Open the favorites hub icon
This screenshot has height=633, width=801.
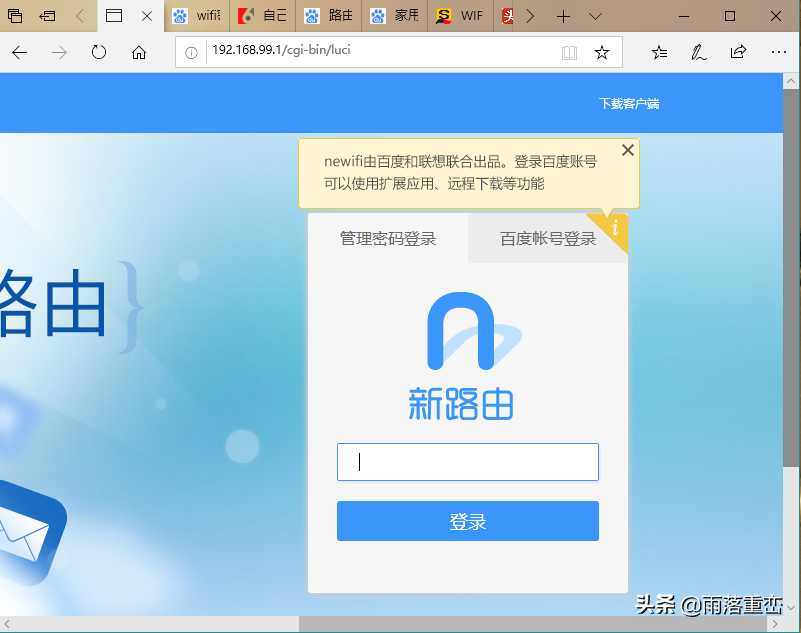tap(659, 52)
